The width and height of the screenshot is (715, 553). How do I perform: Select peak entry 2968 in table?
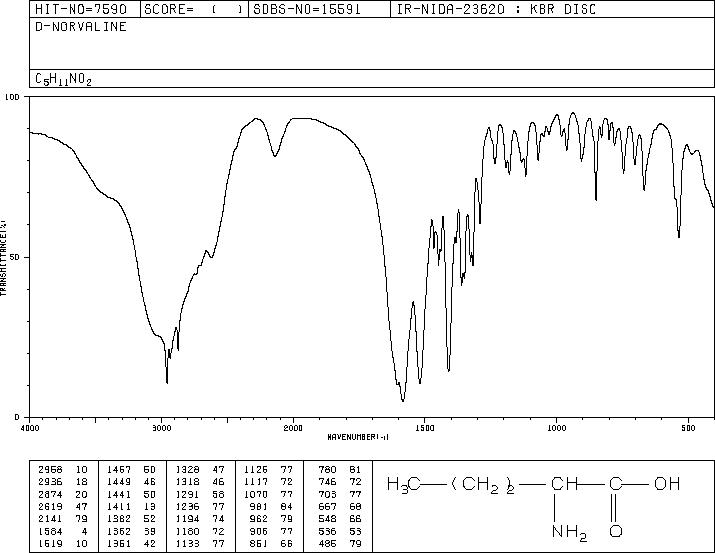click(62, 469)
